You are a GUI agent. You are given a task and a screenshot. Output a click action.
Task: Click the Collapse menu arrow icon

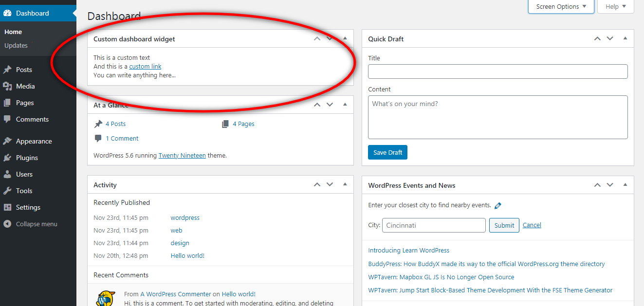tap(7, 224)
